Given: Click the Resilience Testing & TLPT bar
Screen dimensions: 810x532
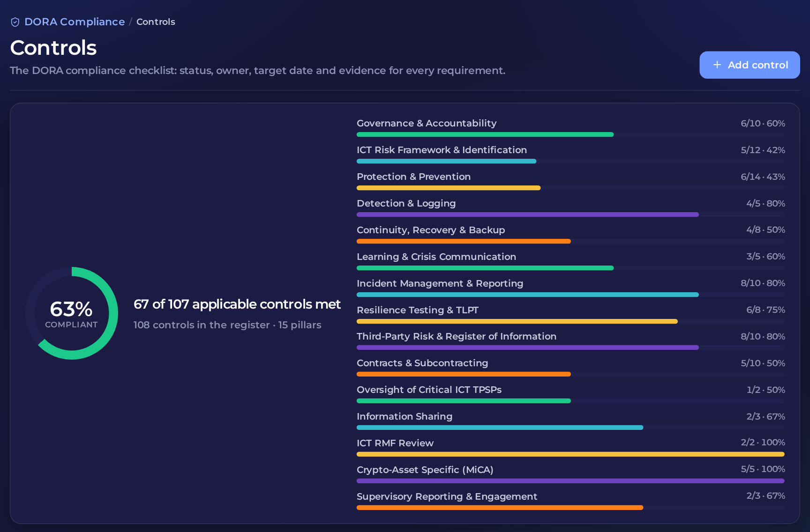Looking at the screenshot, I should pos(570,321).
